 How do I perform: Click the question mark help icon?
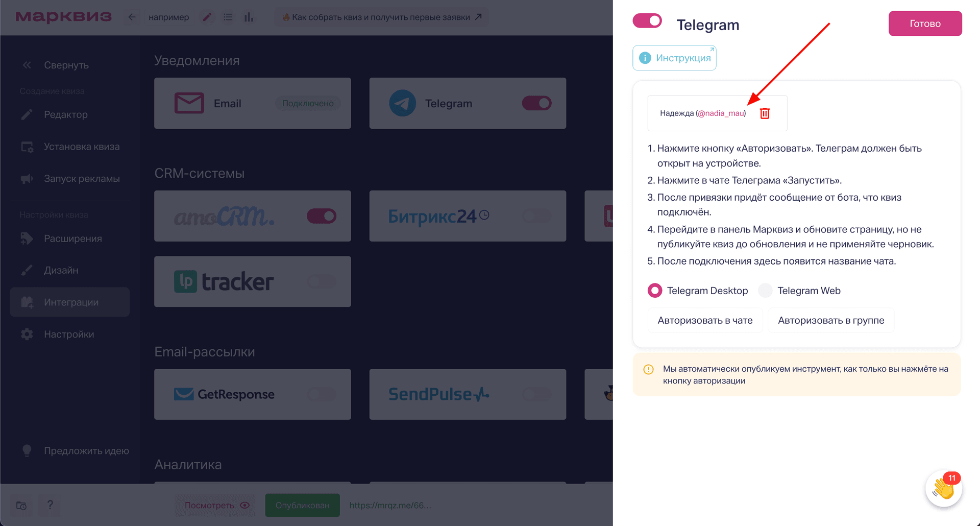50,505
